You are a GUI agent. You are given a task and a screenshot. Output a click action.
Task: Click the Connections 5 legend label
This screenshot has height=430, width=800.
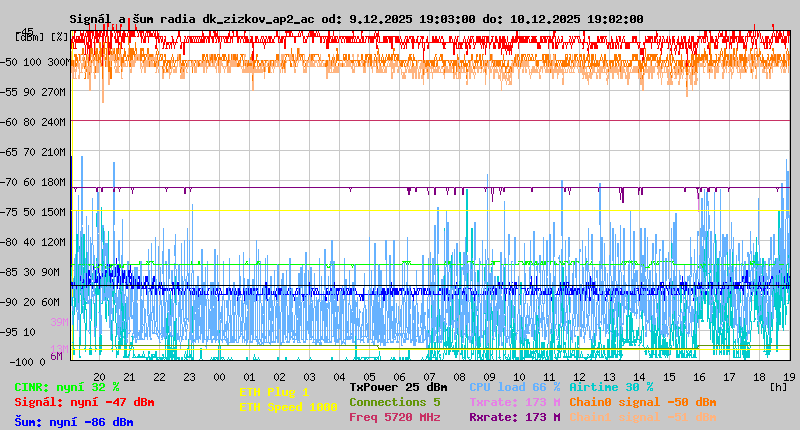click(x=394, y=402)
